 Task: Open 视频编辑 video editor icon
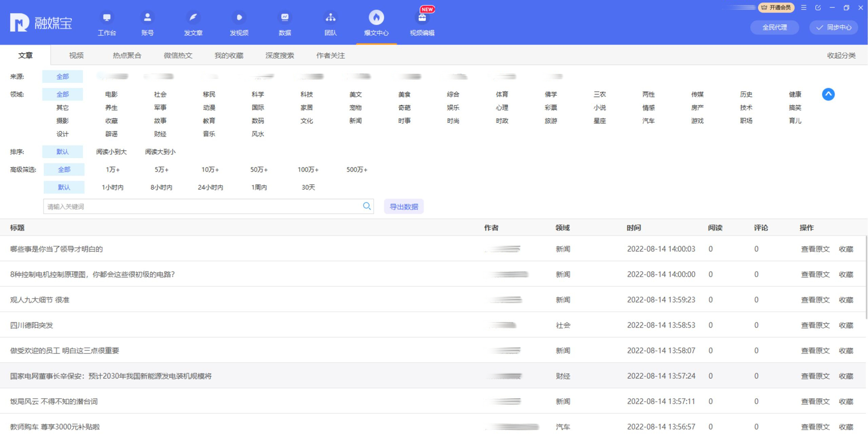point(422,18)
